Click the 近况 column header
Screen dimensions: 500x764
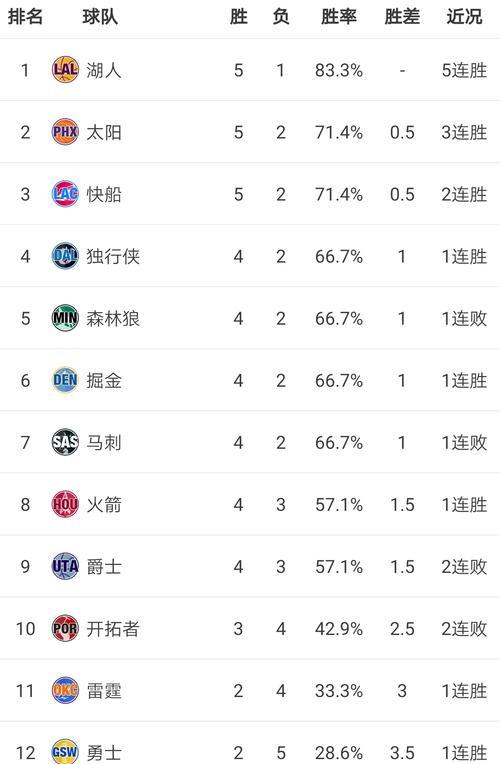pos(464,17)
